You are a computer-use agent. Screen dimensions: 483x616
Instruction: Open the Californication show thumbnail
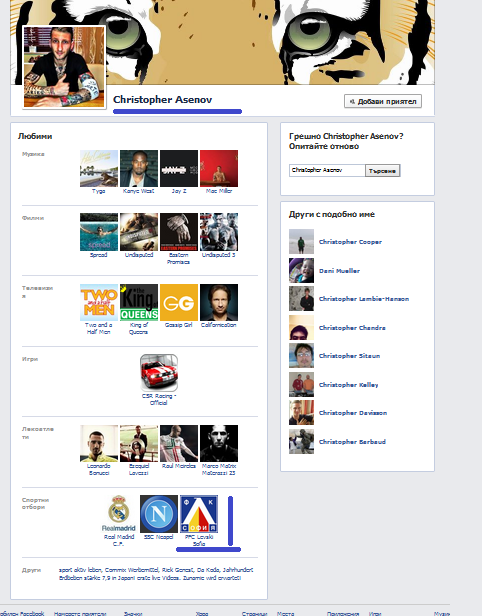pos(219,302)
